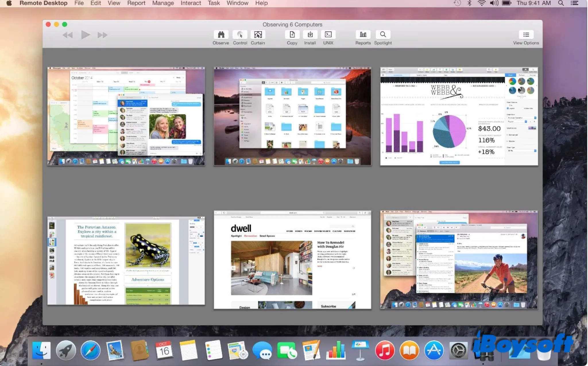Image resolution: width=588 pixels, height=366 pixels.
Task: Click the Manage menu in menu bar
Action: coord(163,3)
